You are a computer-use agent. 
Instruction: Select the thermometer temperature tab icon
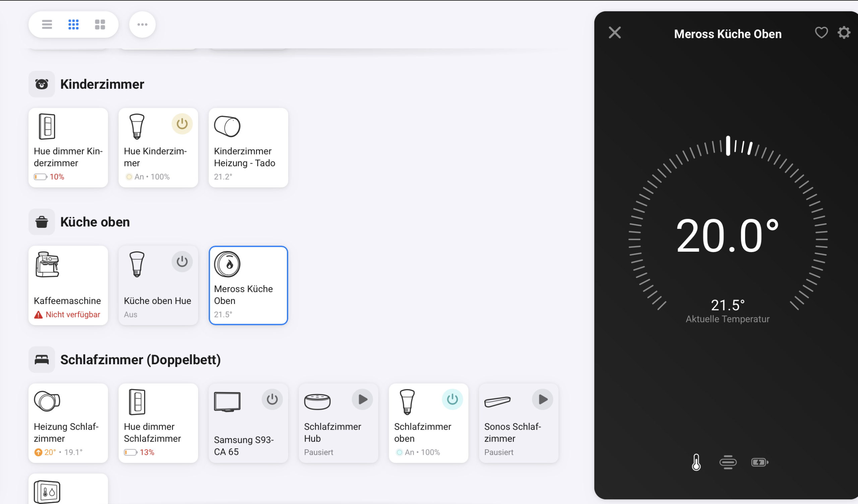(696, 462)
